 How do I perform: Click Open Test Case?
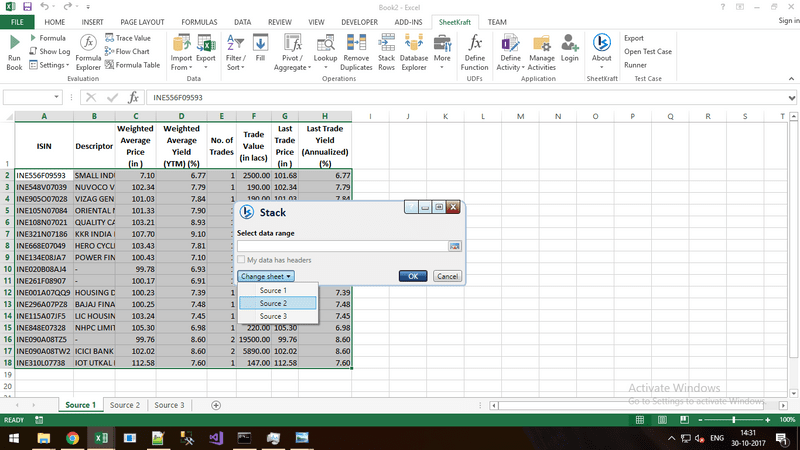[647, 52]
